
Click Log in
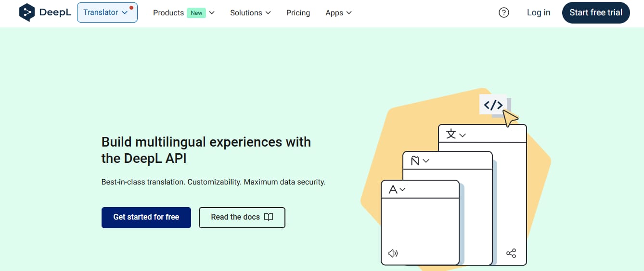(x=539, y=12)
